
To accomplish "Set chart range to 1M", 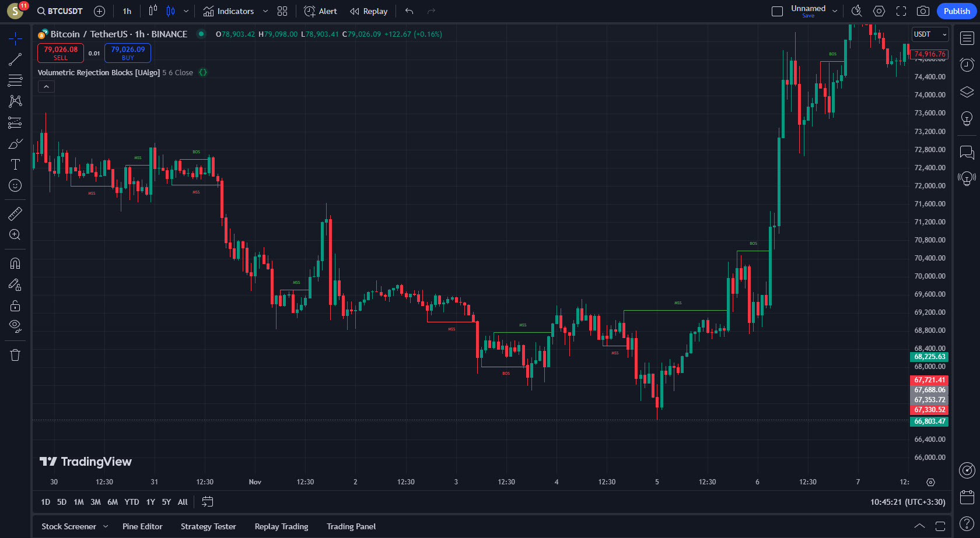I will 79,502.
